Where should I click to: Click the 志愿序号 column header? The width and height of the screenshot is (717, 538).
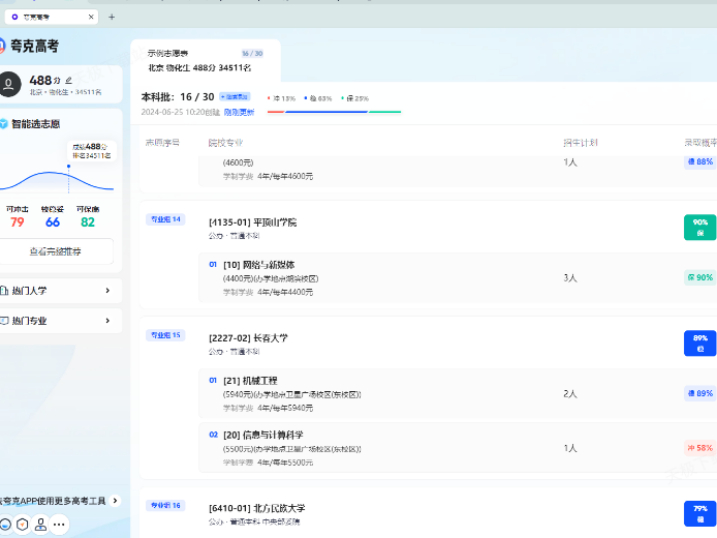coord(162,143)
